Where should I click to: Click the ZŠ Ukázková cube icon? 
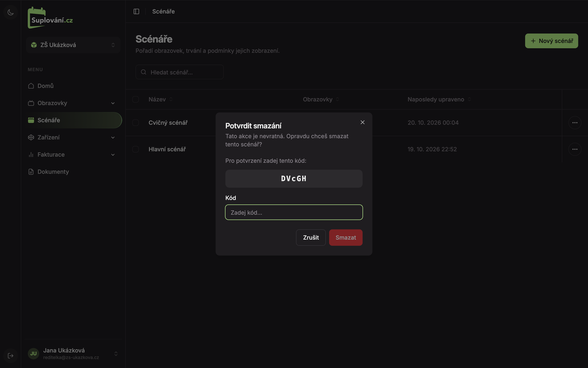[34, 45]
